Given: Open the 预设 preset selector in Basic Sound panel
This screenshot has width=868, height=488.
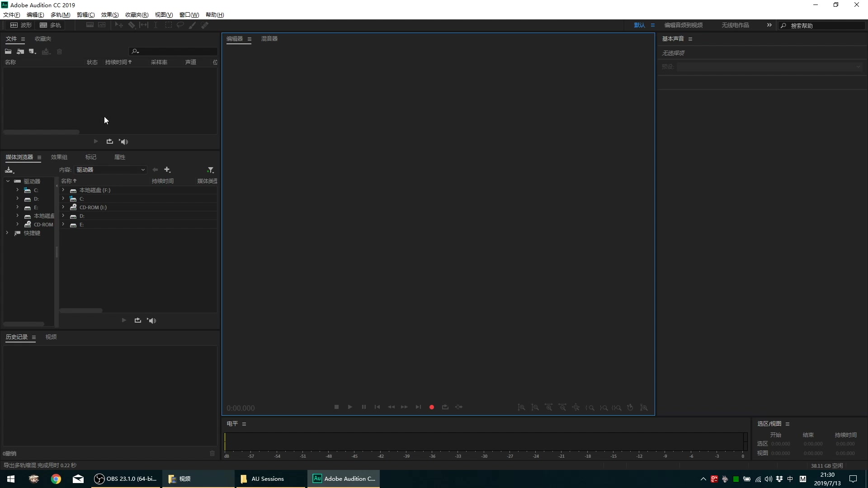Looking at the screenshot, I should point(858,66).
